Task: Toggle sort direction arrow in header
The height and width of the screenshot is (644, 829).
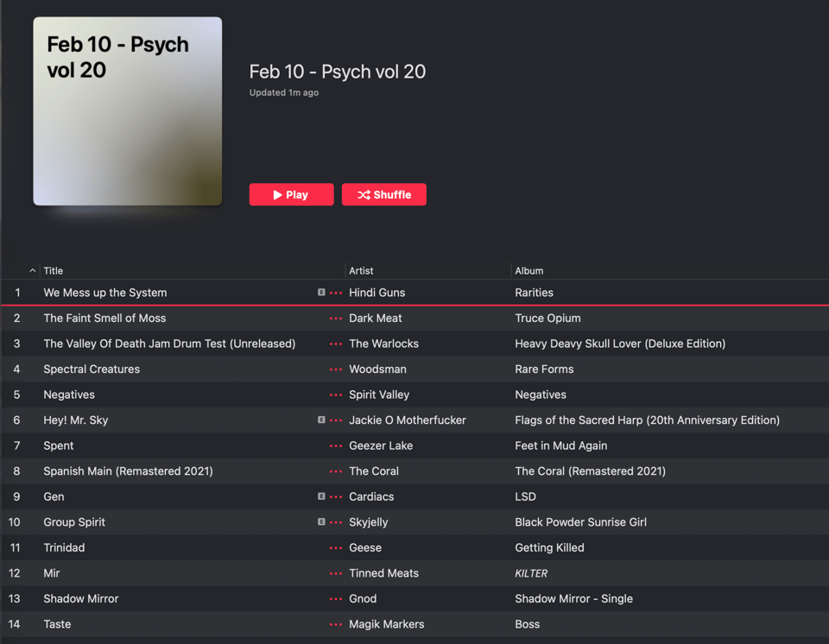Action: click(33, 271)
